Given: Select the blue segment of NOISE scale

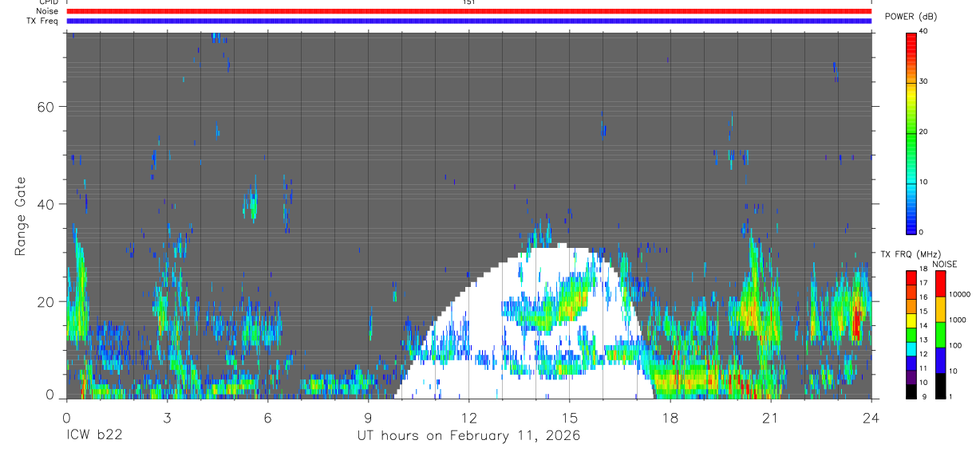Looking at the screenshot, I should coord(940,360).
